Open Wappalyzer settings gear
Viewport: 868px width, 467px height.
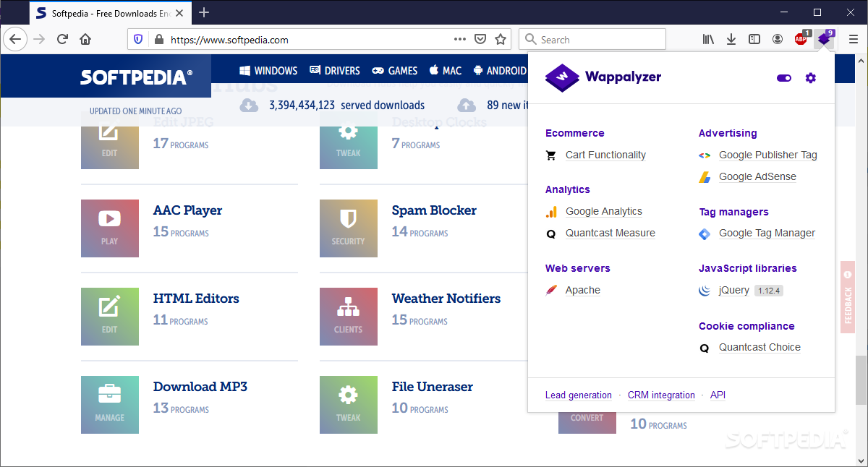[810, 78]
